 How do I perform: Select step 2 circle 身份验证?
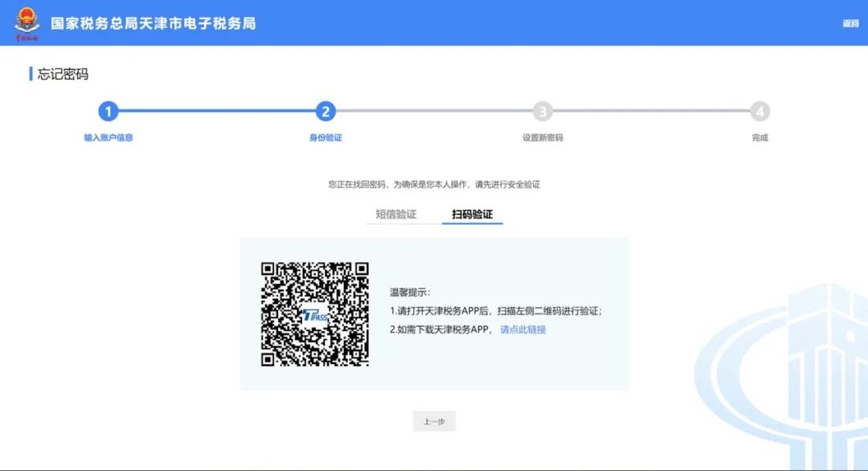[x=325, y=111]
